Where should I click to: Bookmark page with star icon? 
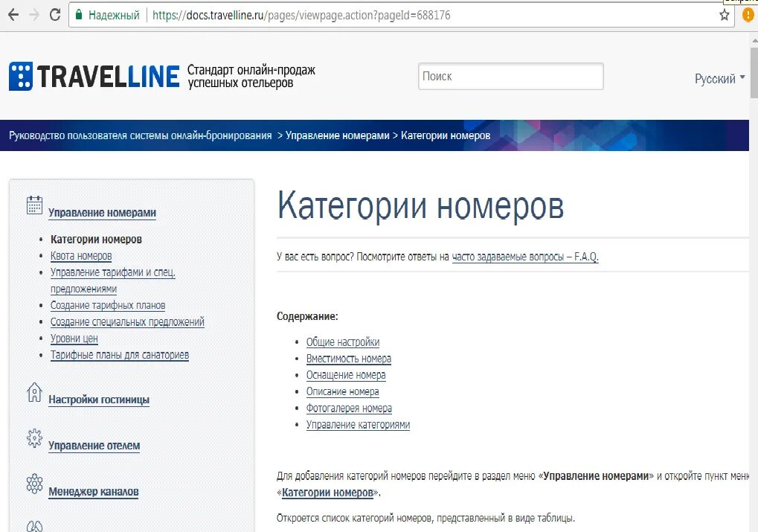coord(725,15)
